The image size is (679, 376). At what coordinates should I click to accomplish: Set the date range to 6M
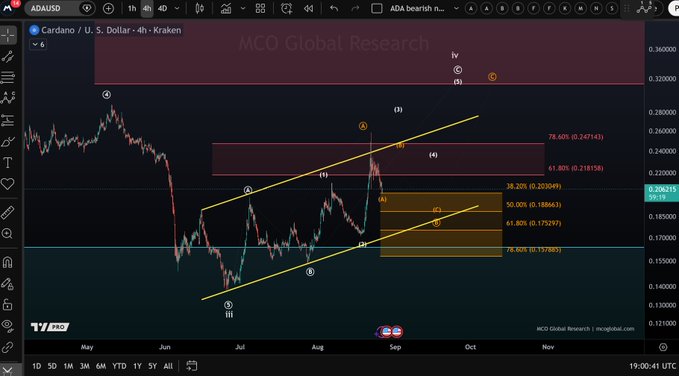point(101,366)
